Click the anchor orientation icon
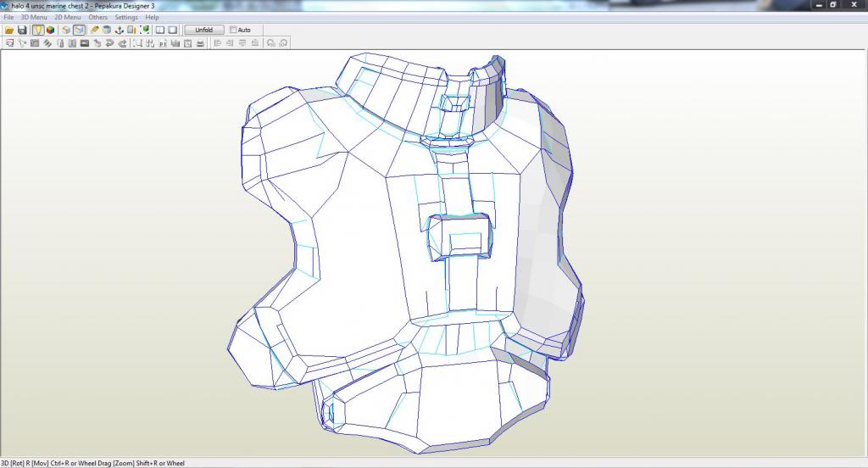 119,30
